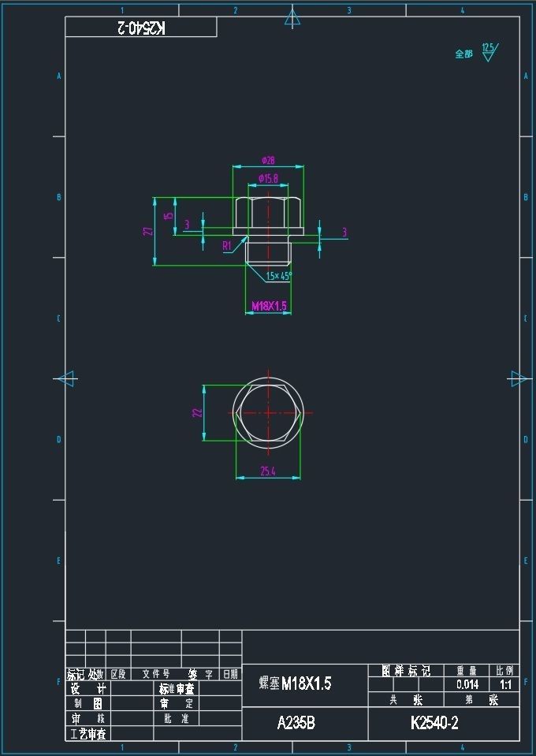Click the weight value 0.014
Screen dimensions: 536x756
click(x=467, y=684)
